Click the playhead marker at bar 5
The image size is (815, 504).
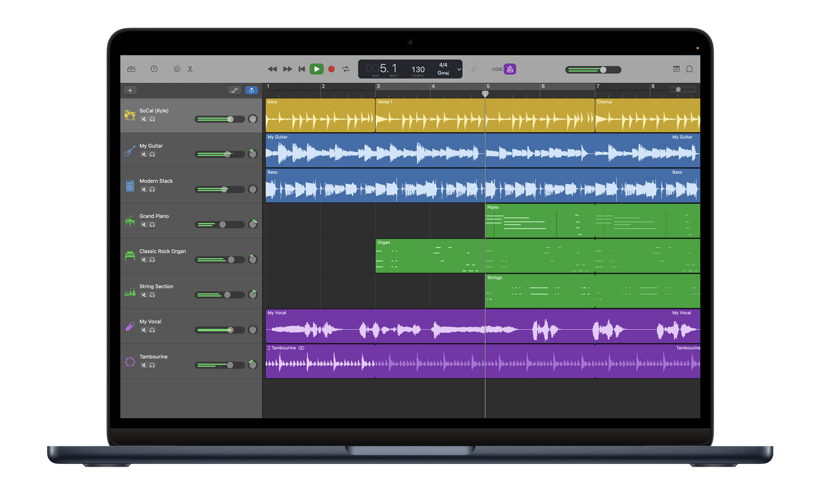(485, 94)
